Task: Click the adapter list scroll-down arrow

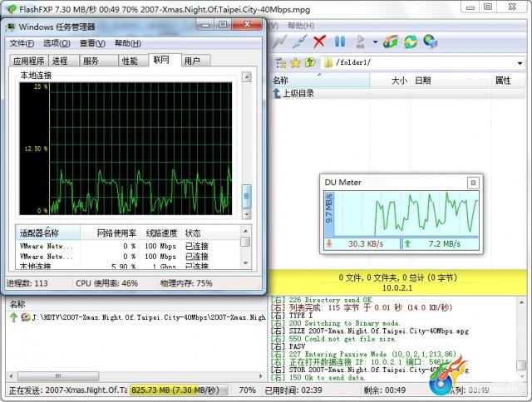Action: click(246, 263)
